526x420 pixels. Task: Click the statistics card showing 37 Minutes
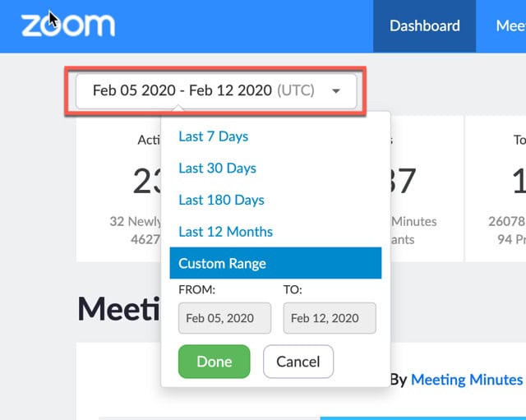[421, 189]
